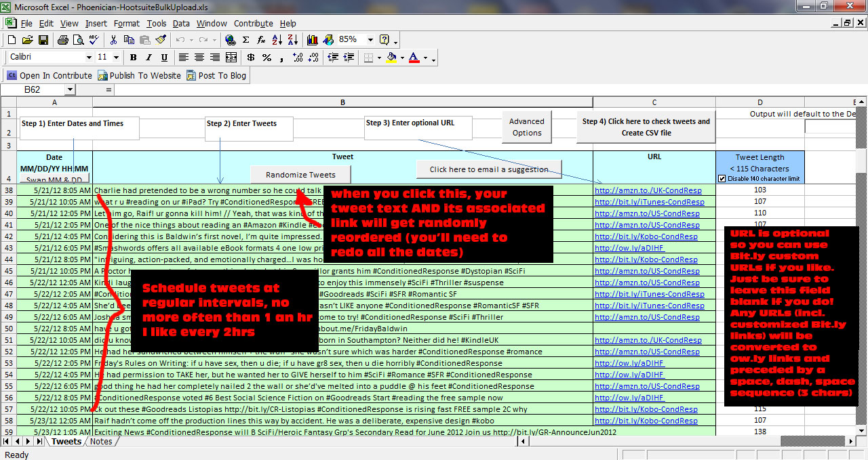
Task: Uncheck Disable 140 character limit checkbox
Action: (x=722, y=179)
